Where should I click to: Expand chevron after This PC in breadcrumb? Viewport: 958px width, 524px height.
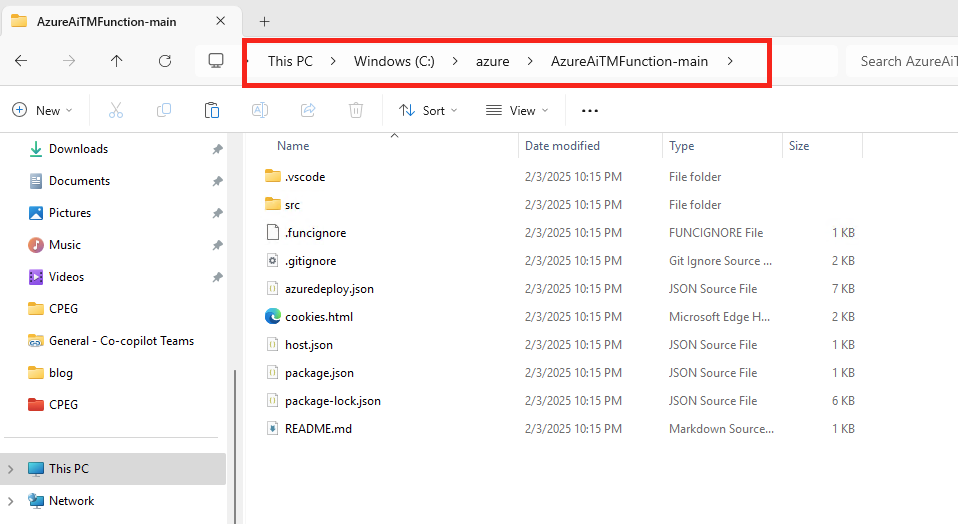coord(333,61)
